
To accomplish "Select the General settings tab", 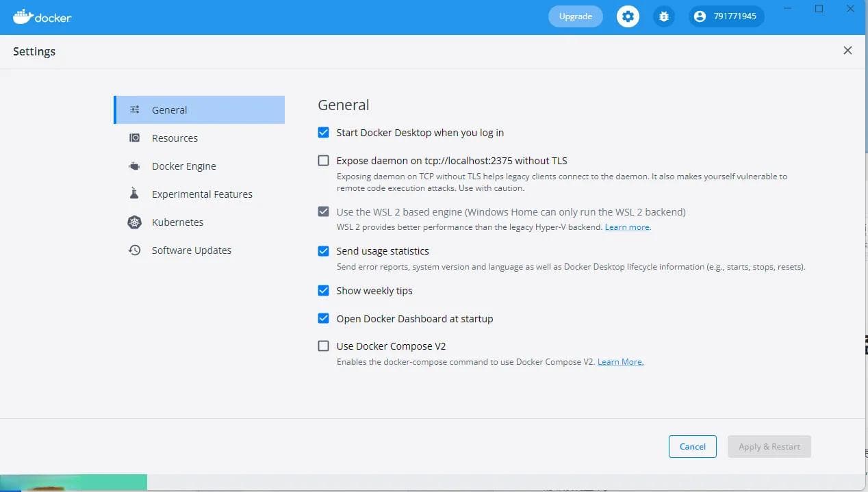I will (x=199, y=109).
